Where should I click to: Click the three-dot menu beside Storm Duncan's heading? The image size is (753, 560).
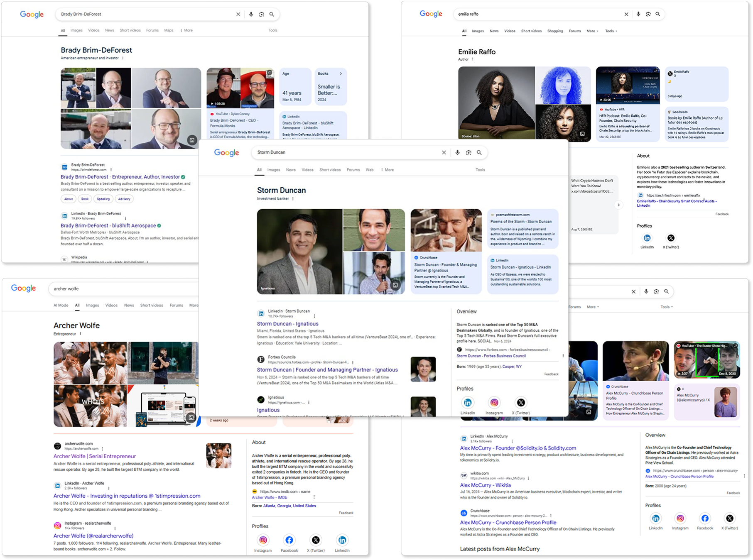[x=293, y=199]
